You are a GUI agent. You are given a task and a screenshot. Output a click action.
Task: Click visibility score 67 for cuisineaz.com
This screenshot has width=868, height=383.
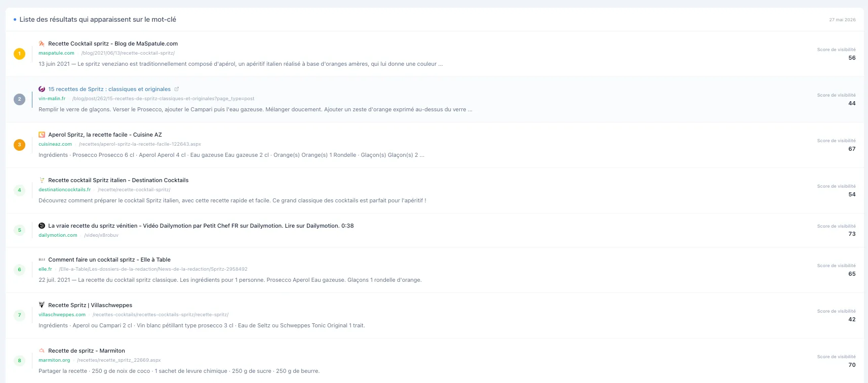[x=852, y=149]
